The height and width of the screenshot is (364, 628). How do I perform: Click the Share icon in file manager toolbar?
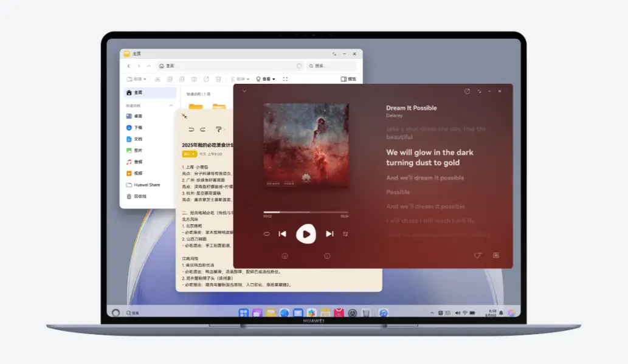click(206, 79)
